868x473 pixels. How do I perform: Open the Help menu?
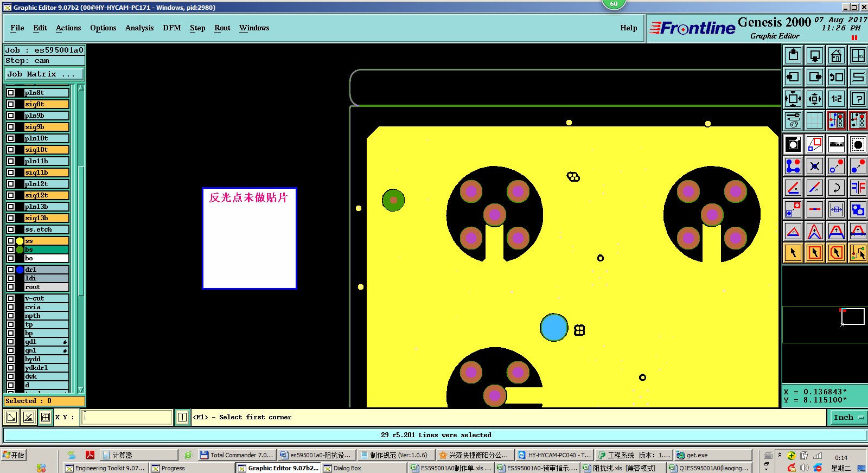coord(629,28)
